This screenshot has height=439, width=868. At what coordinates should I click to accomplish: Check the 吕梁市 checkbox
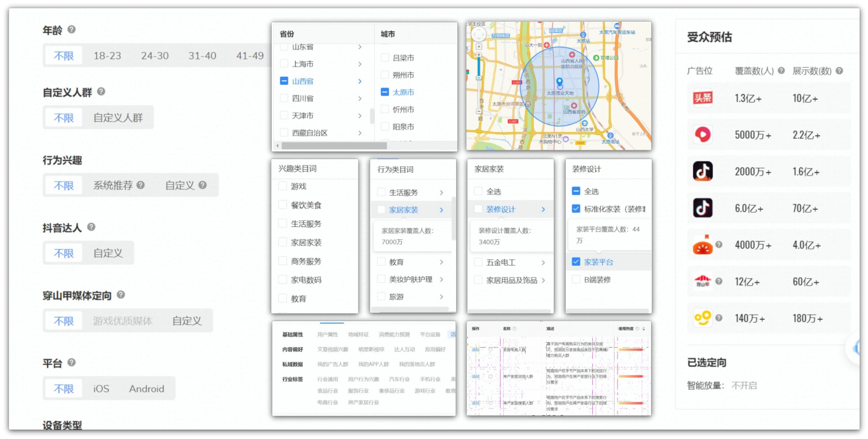pos(385,58)
